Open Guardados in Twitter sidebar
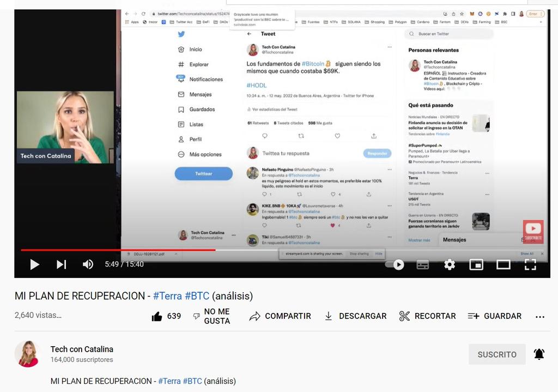Image resolution: width=558 pixels, height=392 pixels. click(x=196, y=109)
